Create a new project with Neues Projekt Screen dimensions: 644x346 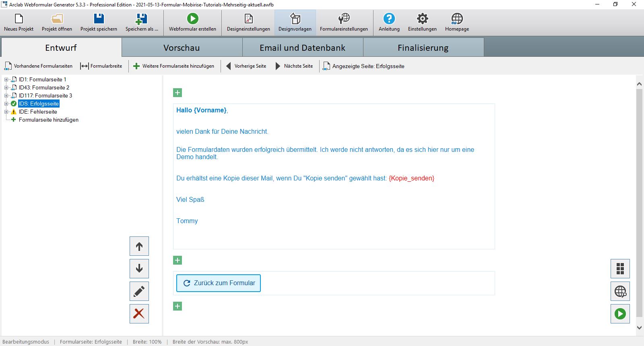click(x=19, y=23)
